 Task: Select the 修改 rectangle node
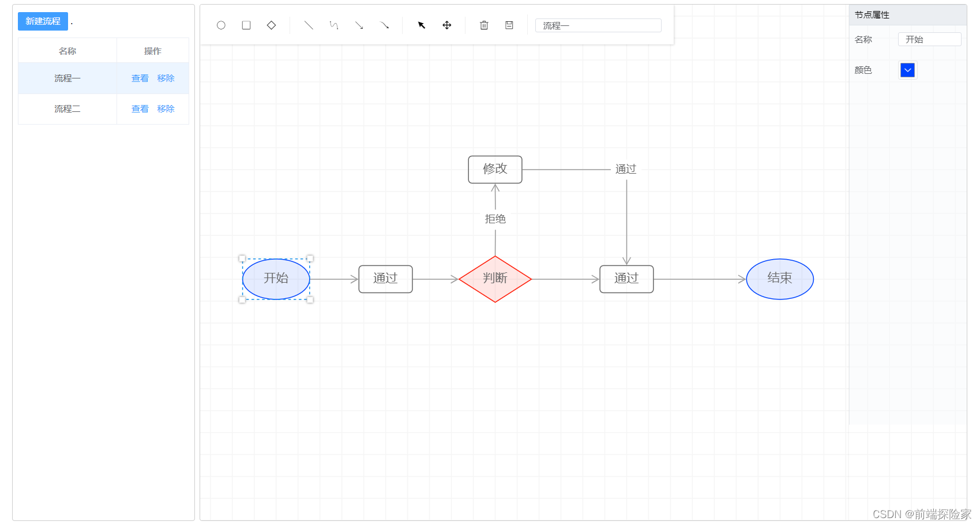click(495, 170)
